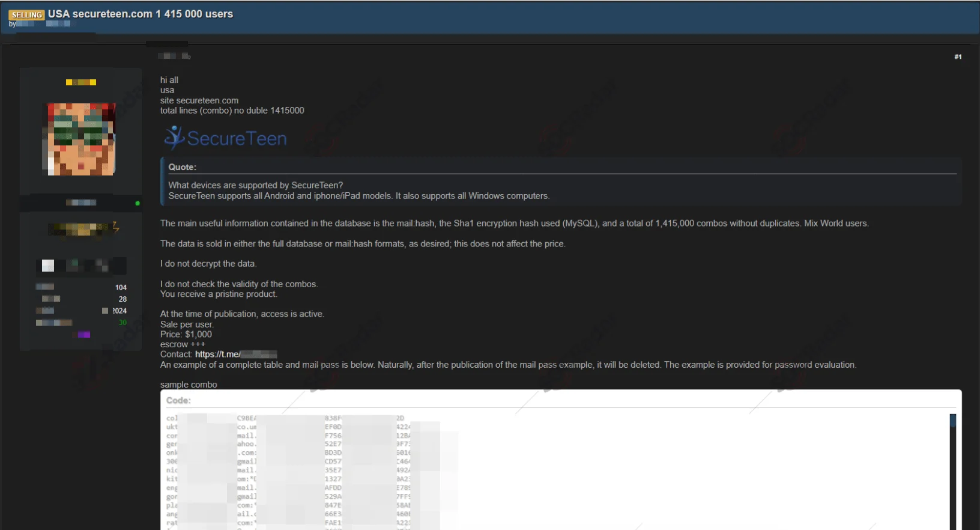Click the 'Quote:' header label

click(x=182, y=167)
